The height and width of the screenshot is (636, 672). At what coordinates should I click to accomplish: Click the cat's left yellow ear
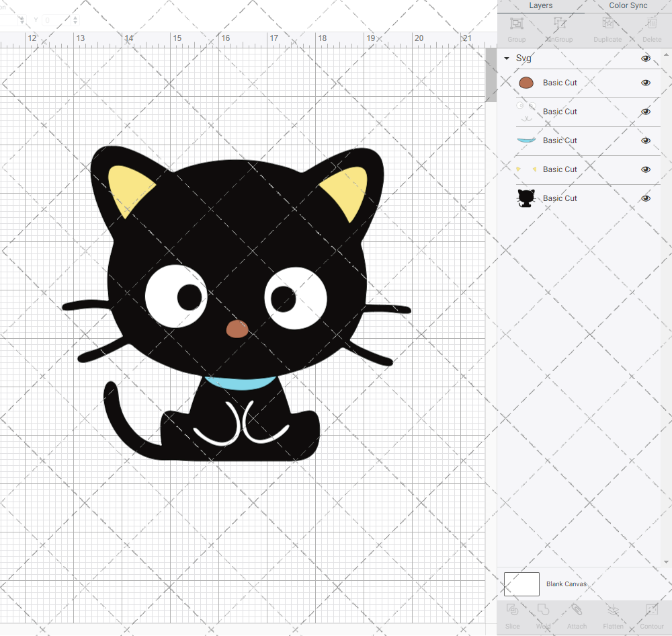coord(128,189)
